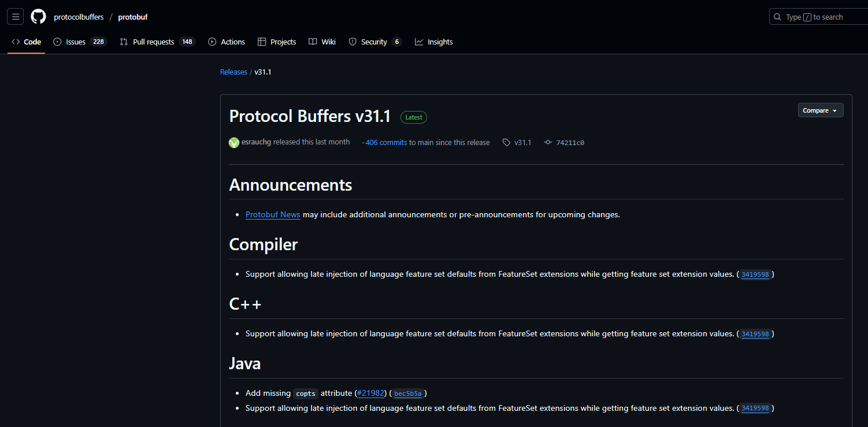868x427 pixels.
Task: Open pull request #21982
Action: pyautogui.click(x=371, y=393)
